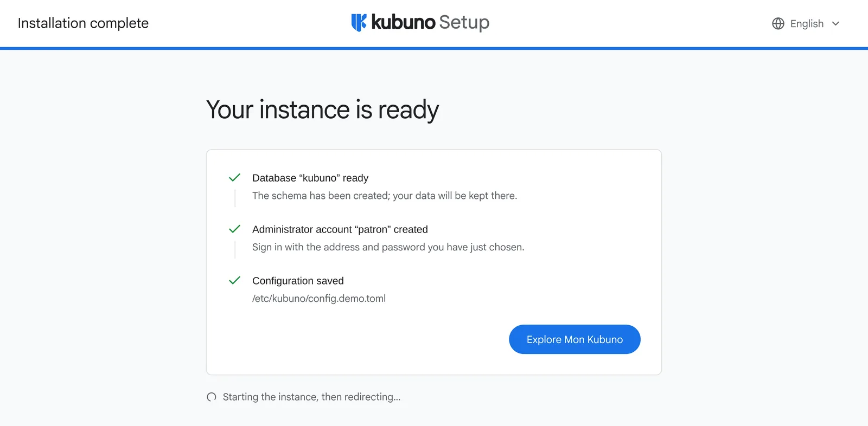
Task: Expand language chevron next to English
Action: [835, 23]
